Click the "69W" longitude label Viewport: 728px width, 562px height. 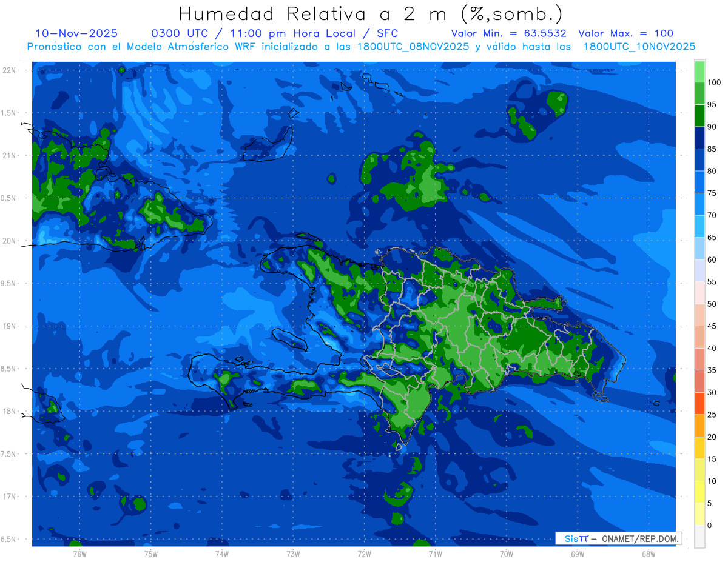tap(578, 554)
